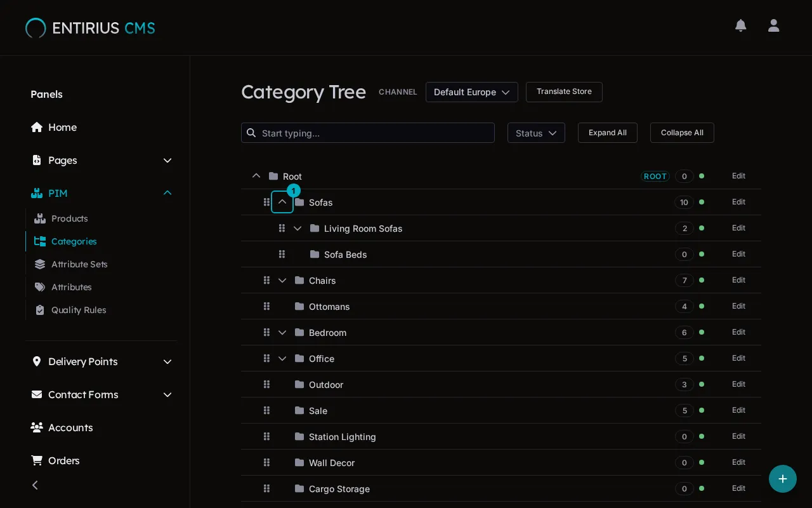Click the ROOT tag badge

(x=655, y=177)
